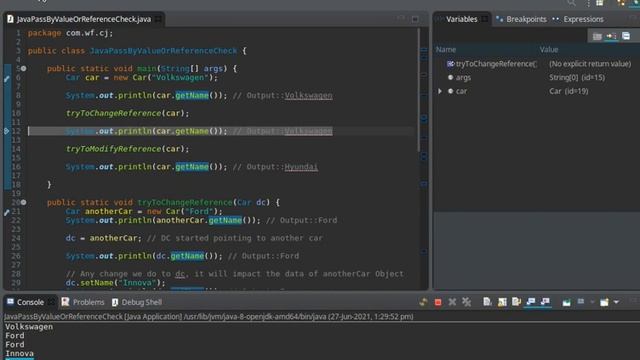Click the Variables detail pane below variable list
Image resolution: width=640 pixels, height=360 pixels.
click(x=536, y=250)
